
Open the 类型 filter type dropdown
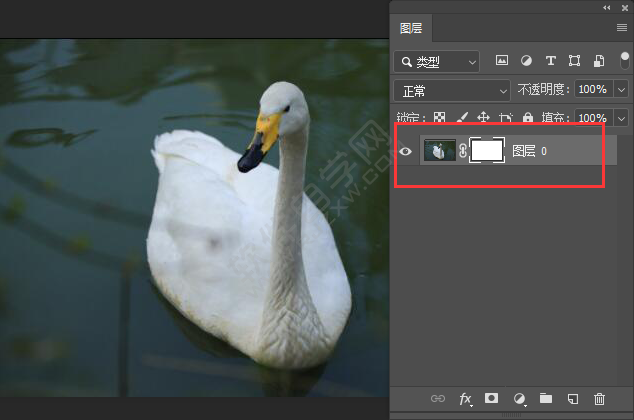[x=438, y=61]
